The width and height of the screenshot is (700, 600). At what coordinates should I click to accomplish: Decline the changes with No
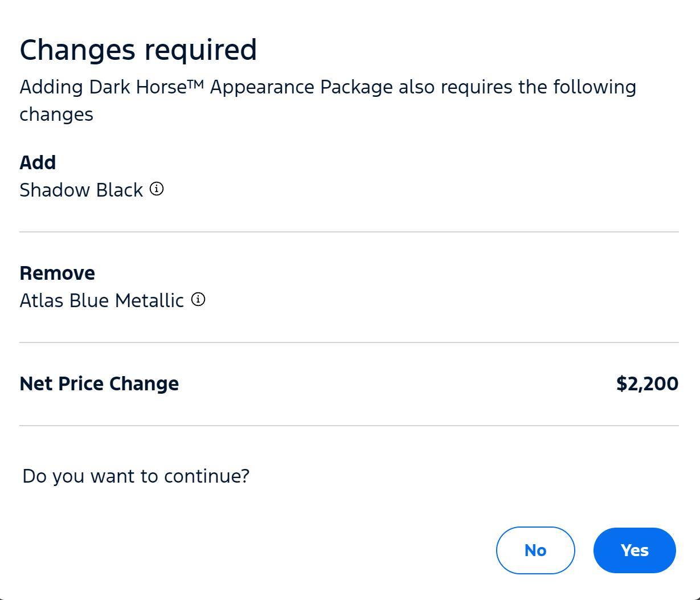[x=535, y=550]
